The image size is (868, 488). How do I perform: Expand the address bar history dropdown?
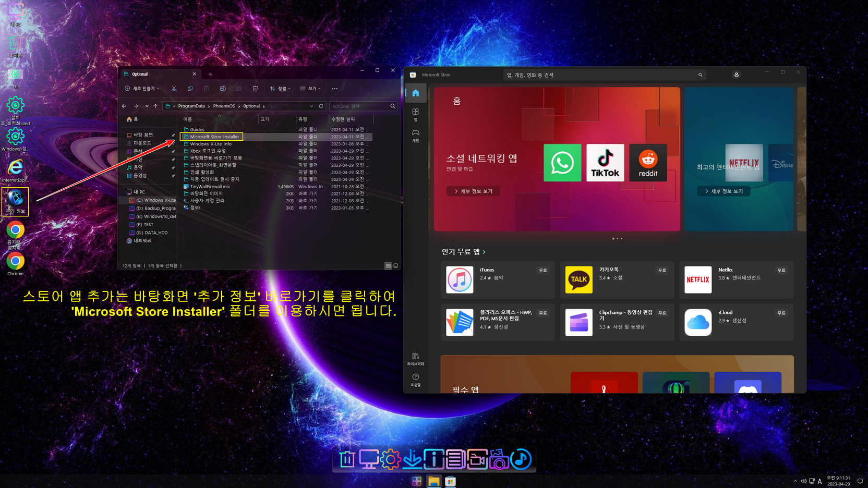point(311,106)
